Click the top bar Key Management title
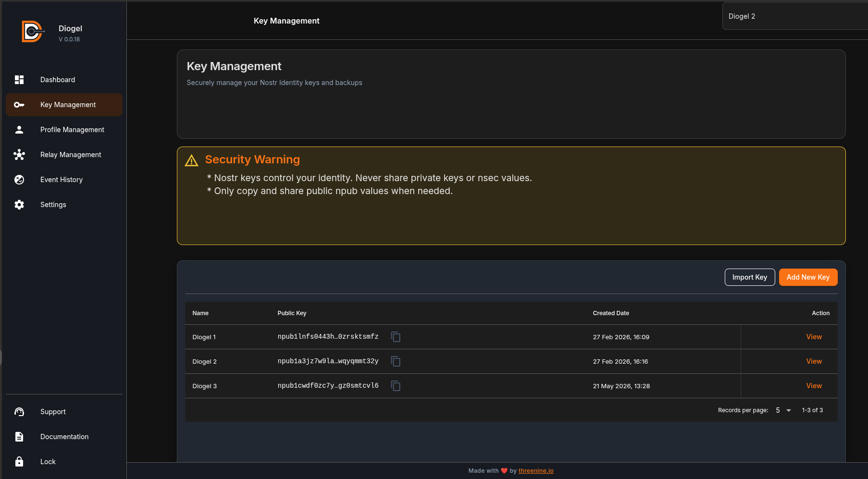The image size is (868, 479). [x=286, y=21]
